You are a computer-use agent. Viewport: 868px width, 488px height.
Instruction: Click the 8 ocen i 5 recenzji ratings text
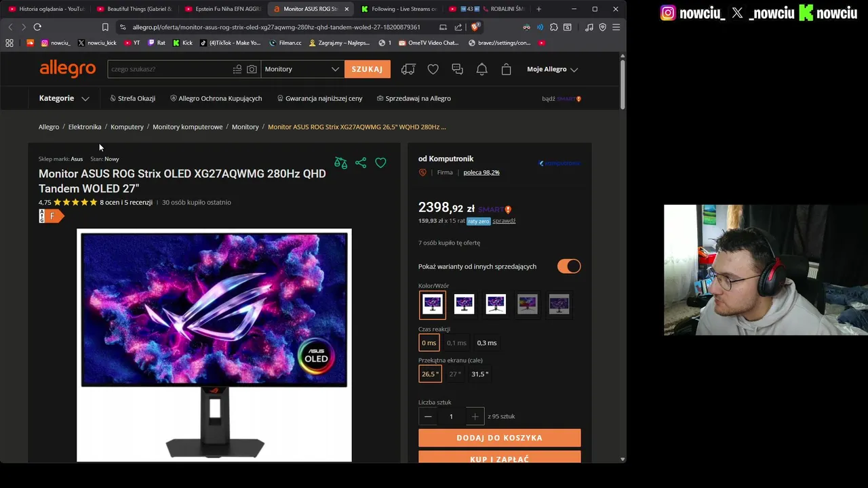(126, 202)
